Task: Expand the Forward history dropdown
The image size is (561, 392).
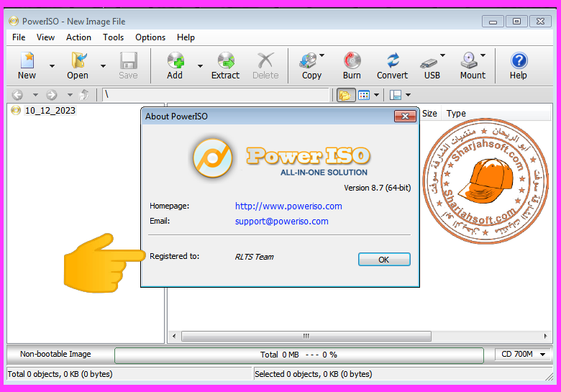Action: click(x=70, y=95)
